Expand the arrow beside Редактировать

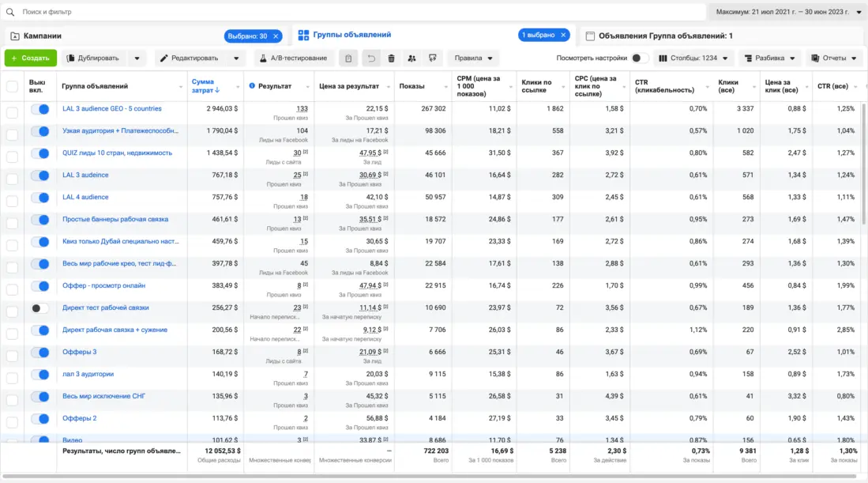(236, 58)
